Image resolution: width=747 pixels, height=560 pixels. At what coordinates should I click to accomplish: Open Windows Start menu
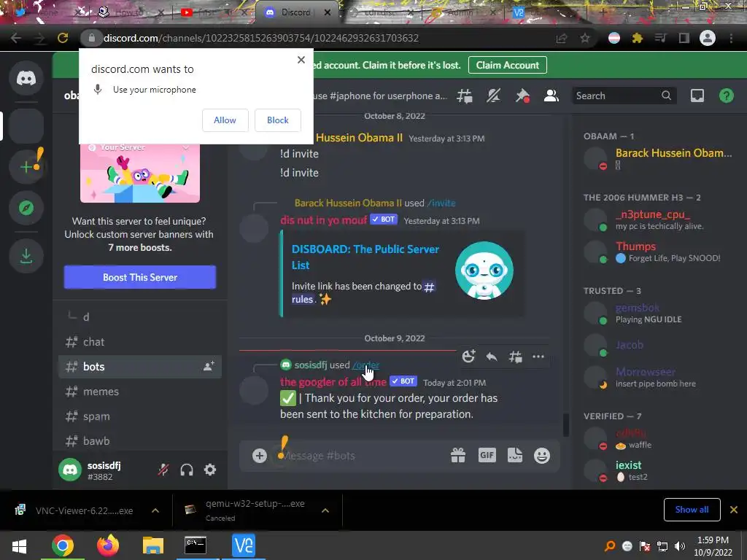coord(19,546)
